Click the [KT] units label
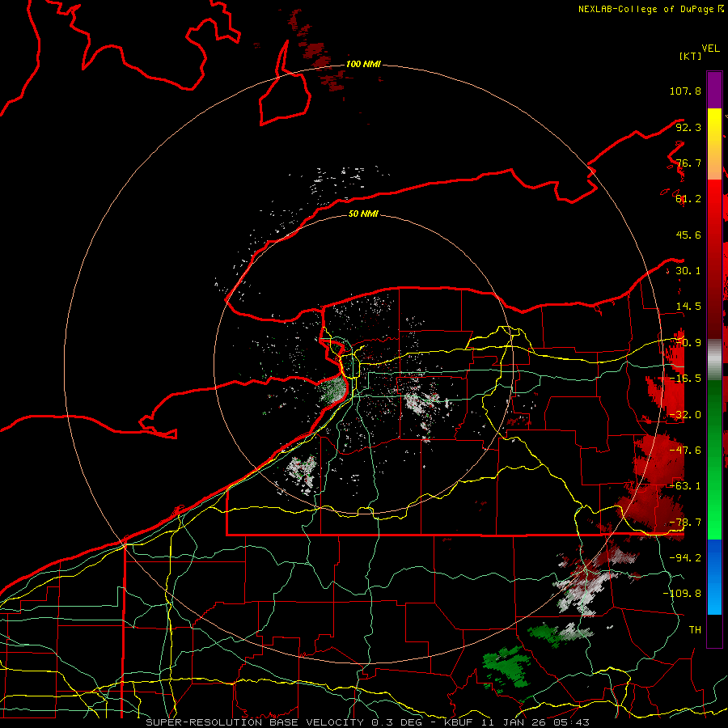Screen dimensions: 728x728 tap(690, 56)
